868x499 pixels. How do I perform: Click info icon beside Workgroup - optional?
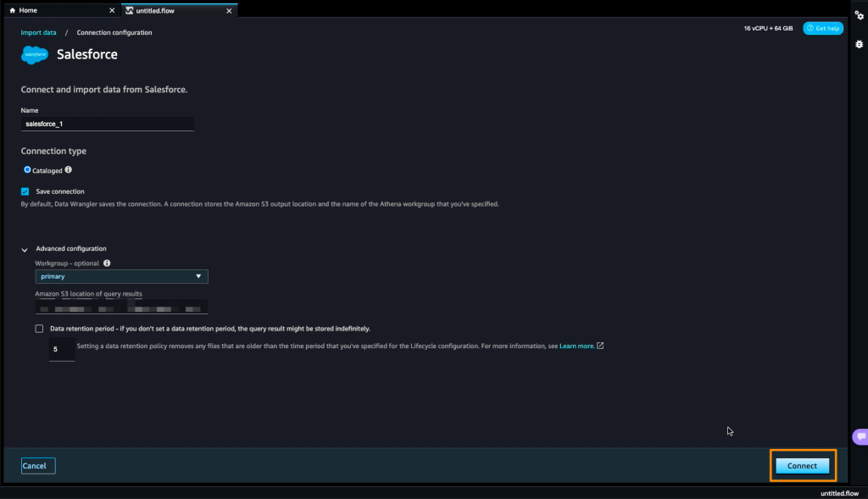point(107,263)
